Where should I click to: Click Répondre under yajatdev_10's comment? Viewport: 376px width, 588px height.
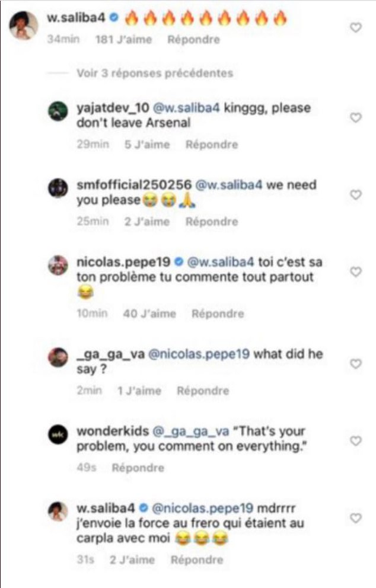(212, 145)
